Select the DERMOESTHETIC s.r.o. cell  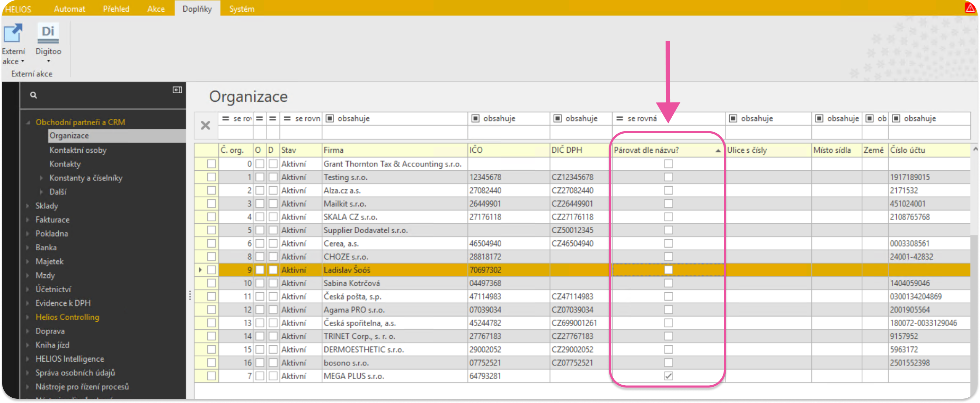click(394, 350)
